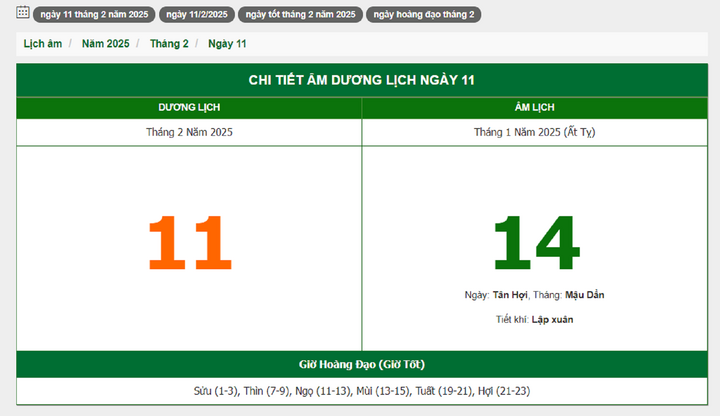Open the solar month 'Tháng 2 Năm 2025'
720x416 pixels.
[189, 132]
